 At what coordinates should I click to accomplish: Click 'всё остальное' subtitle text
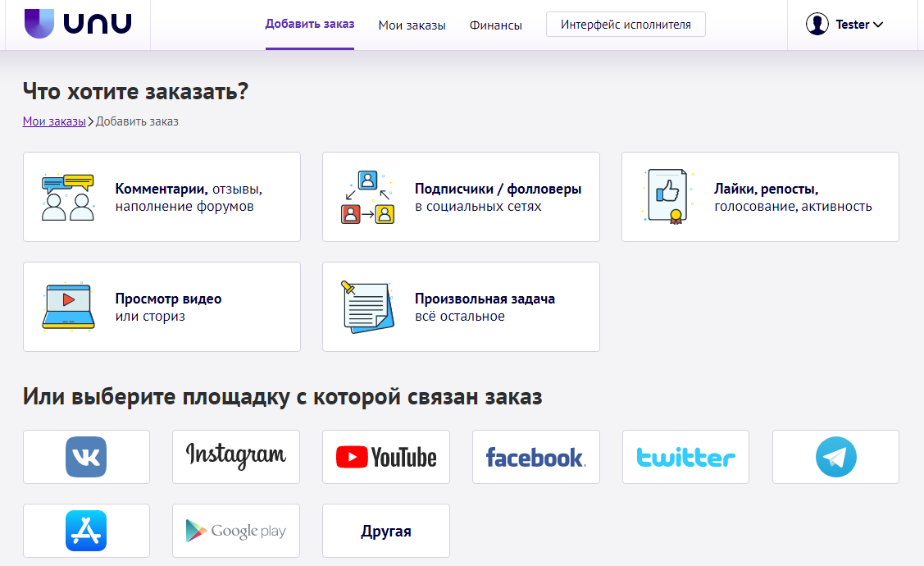[460, 316]
